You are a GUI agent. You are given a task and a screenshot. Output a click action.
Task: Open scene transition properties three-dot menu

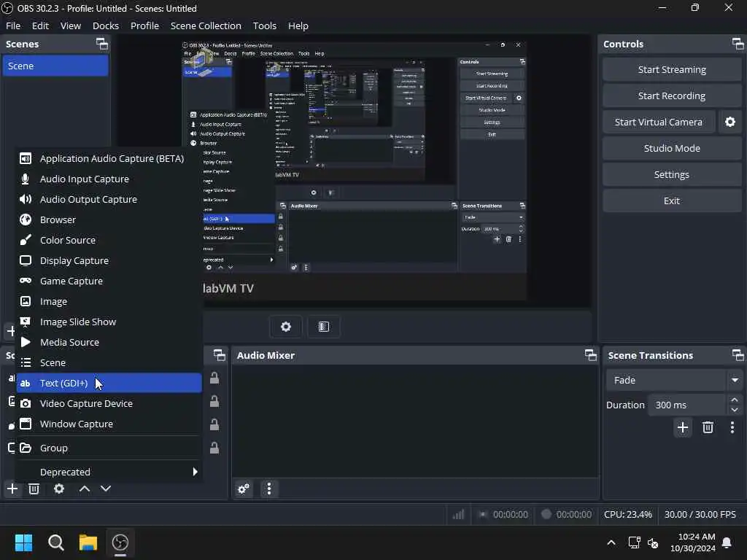click(732, 427)
